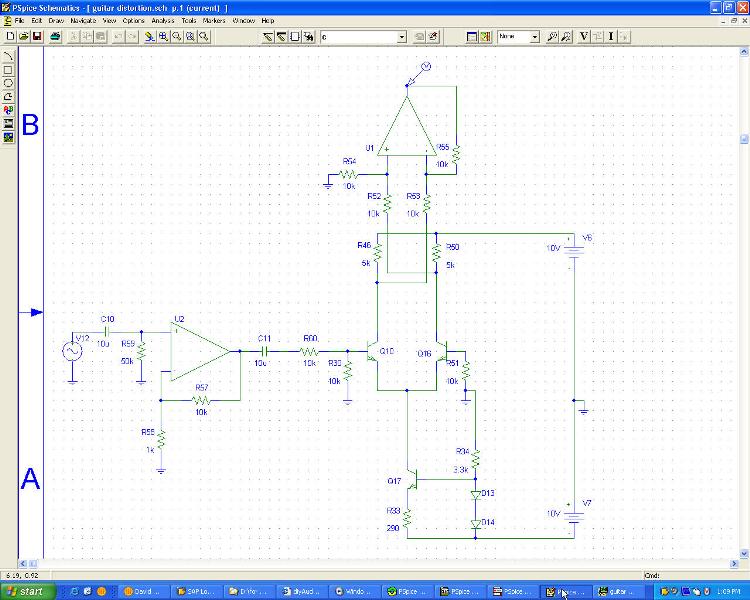Click show/hide current on selected part icon

tap(624, 36)
